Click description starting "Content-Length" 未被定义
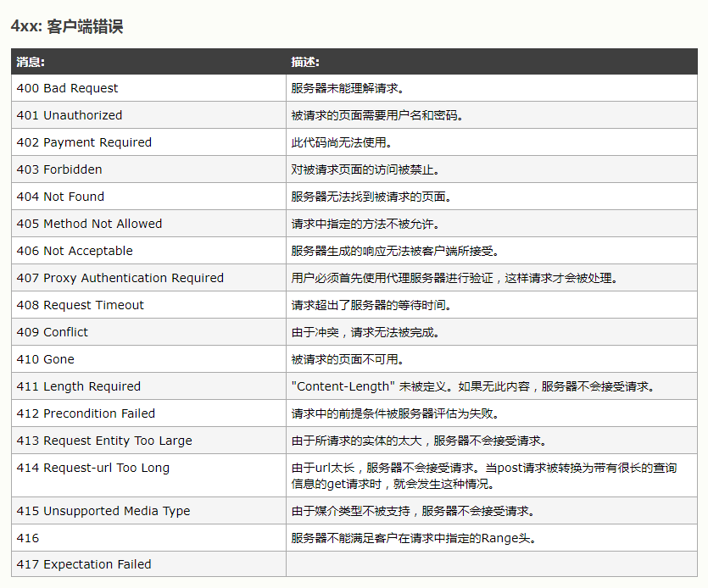This screenshot has width=708, height=588. click(x=473, y=386)
